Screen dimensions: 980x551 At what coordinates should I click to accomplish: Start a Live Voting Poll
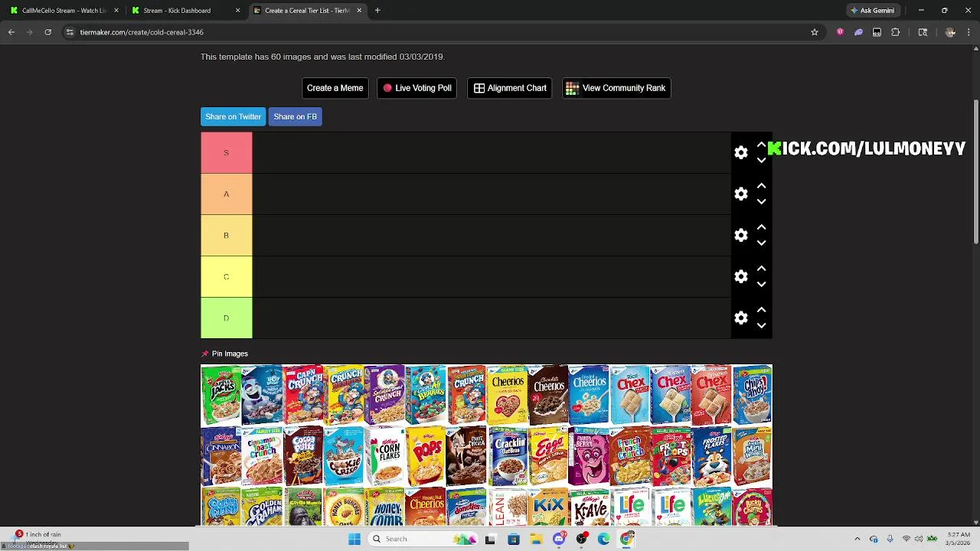(x=417, y=88)
